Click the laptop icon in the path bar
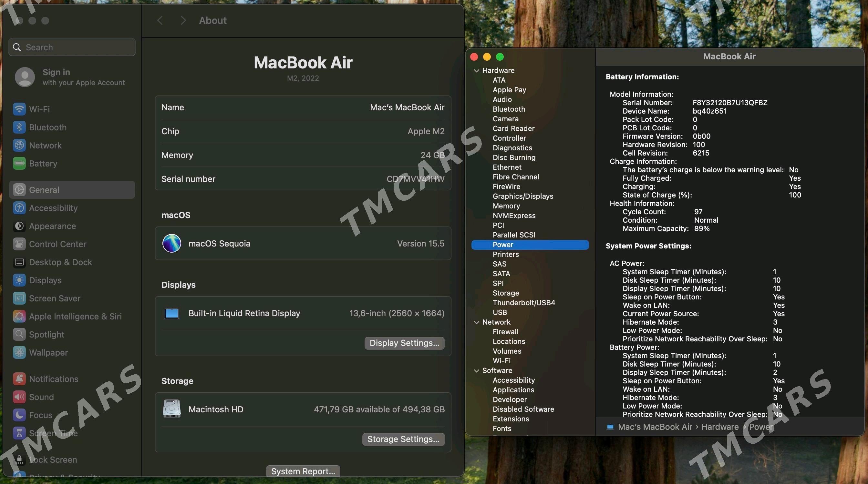The width and height of the screenshot is (868, 484). 610,427
